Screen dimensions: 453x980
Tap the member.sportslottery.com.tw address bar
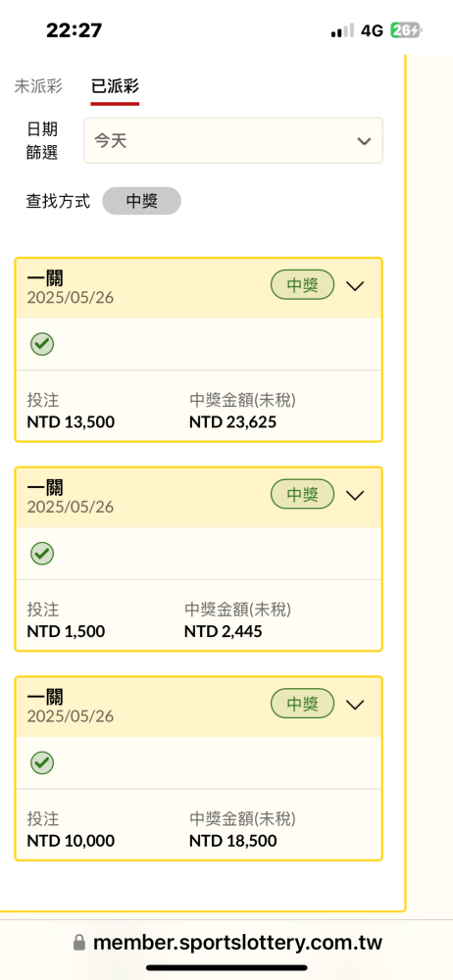(x=226, y=943)
